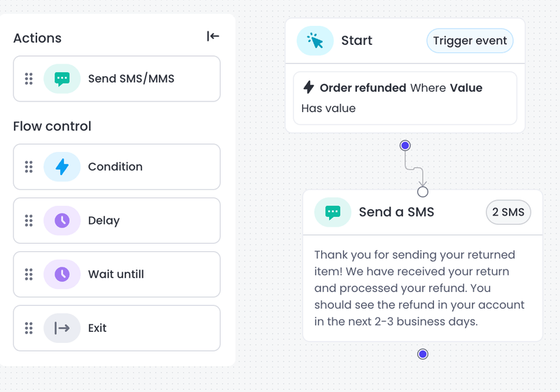Grab the Delay drag handle
560x392 pixels.
point(29,220)
